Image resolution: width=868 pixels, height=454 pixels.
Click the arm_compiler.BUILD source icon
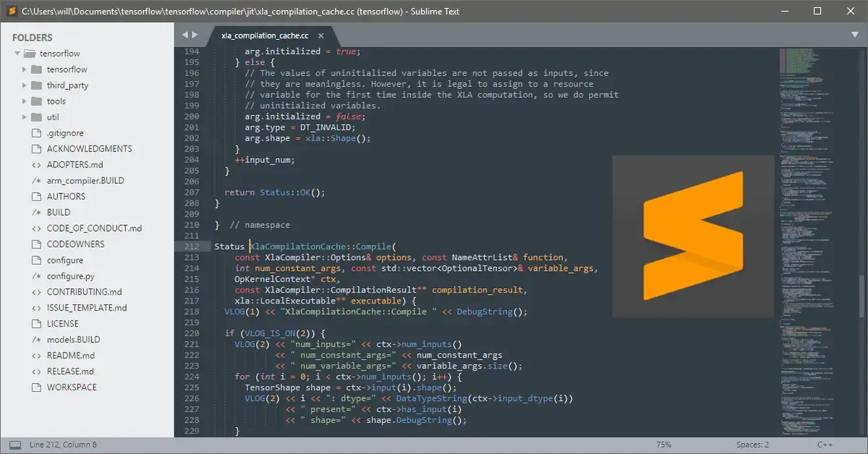click(x=37, y=181)
